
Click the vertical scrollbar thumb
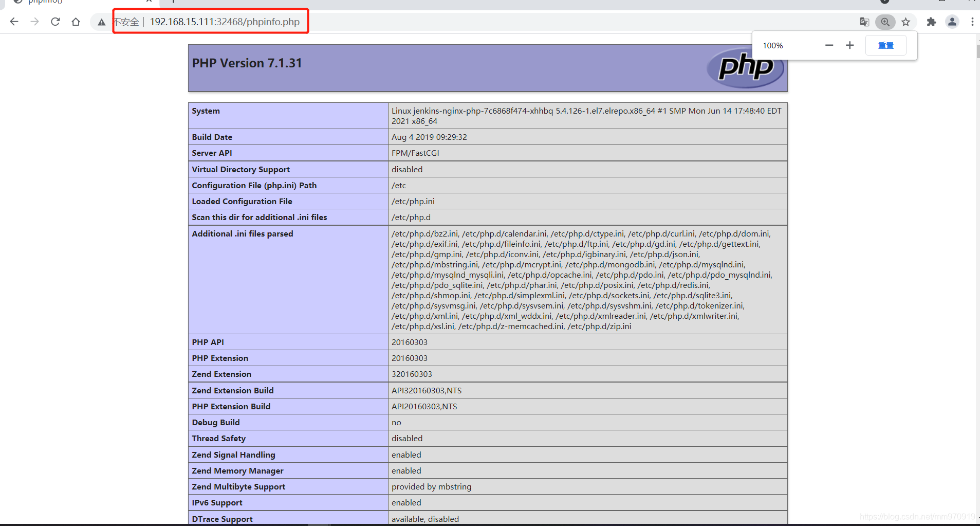[x=978, y=51]
